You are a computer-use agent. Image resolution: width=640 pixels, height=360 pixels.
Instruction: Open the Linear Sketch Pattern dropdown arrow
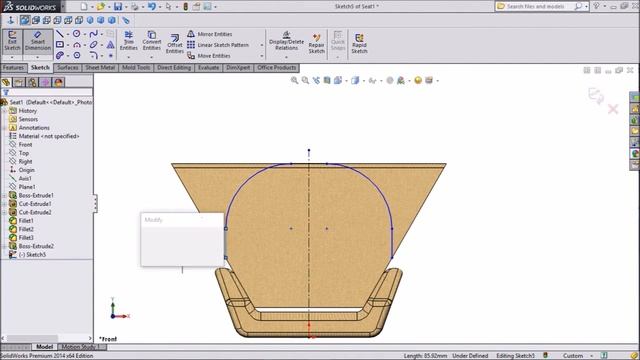click(262, 45)
